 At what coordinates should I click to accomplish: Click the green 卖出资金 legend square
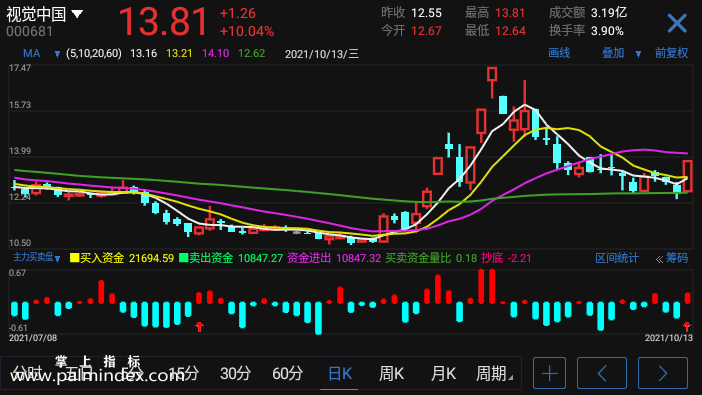tap(184, 258)
